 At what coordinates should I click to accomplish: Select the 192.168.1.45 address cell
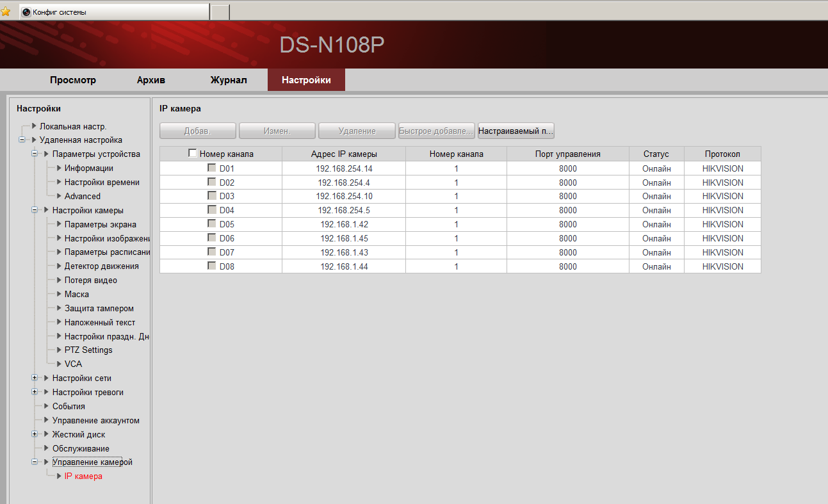pos(344,239)
